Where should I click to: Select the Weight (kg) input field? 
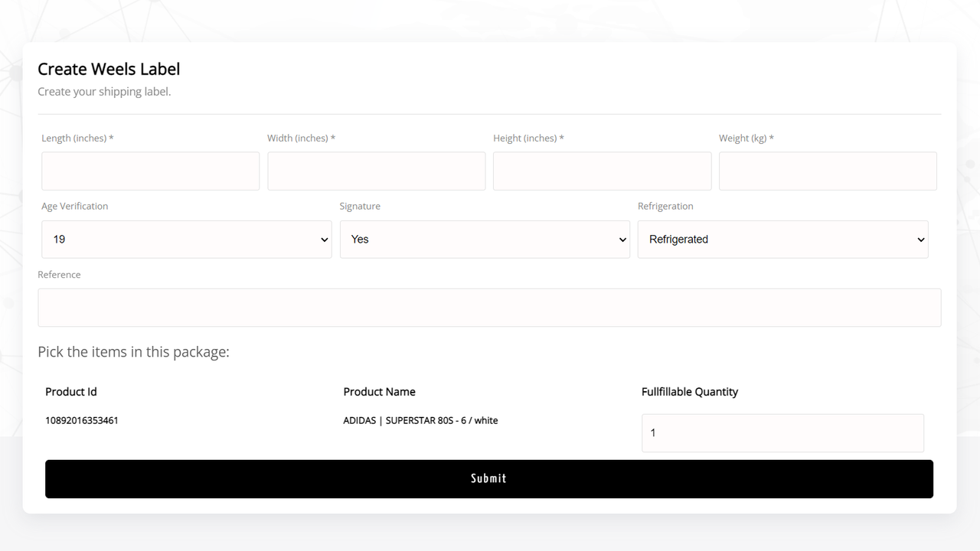(x=828, y=171)
